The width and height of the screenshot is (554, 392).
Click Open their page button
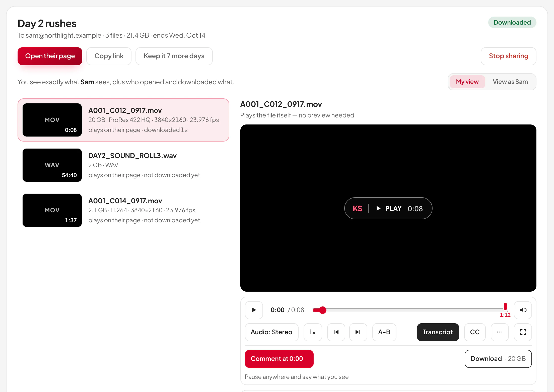click(50, 56)
